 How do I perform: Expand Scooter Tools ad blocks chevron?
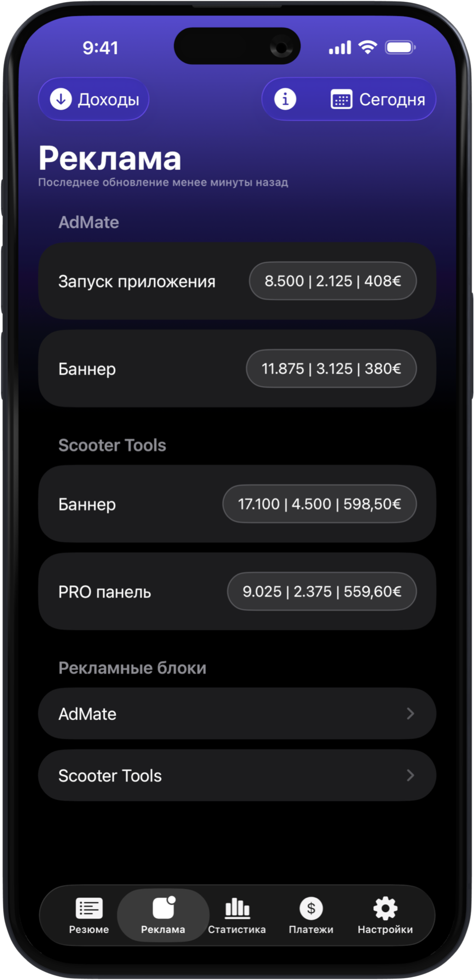pyautogui.click(x=410, y=776)
